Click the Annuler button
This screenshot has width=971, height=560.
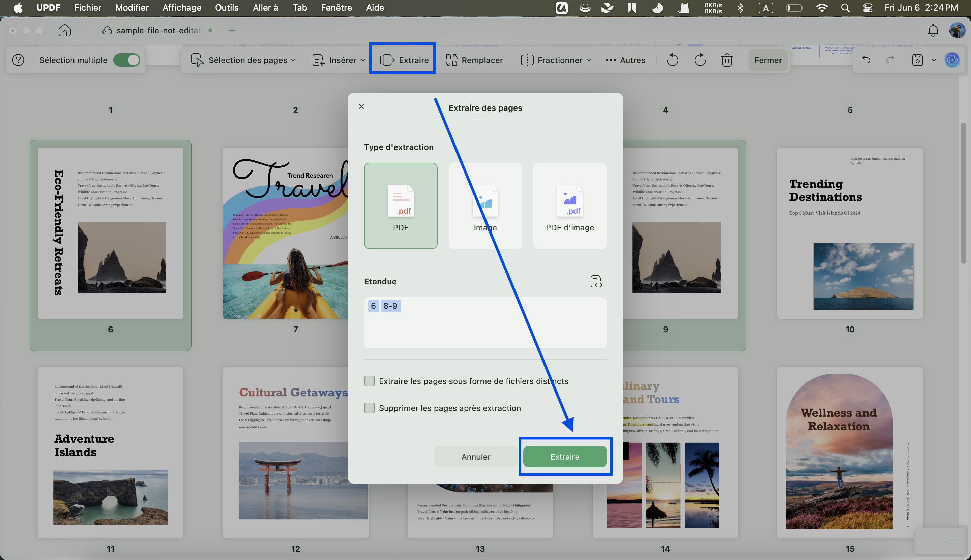point(476,457)
